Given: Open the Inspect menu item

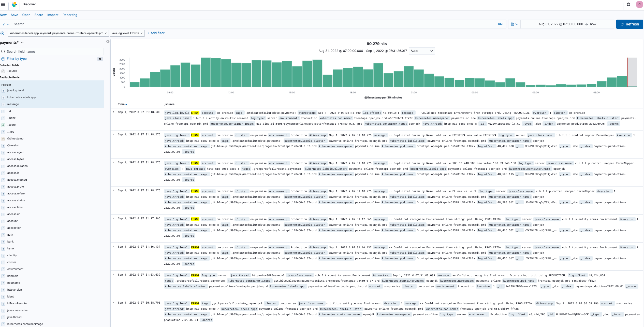Looking at the screenshot, I should coord(53,15).
